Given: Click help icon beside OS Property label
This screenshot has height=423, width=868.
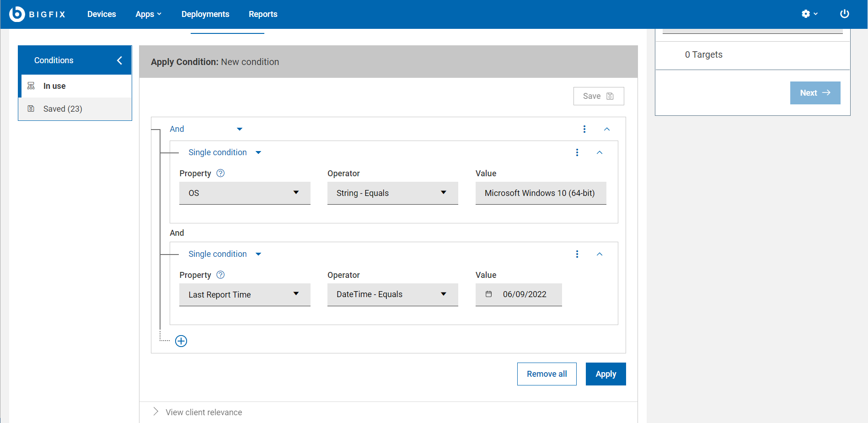Looking at the screenshot, I should tap(220, 173).
